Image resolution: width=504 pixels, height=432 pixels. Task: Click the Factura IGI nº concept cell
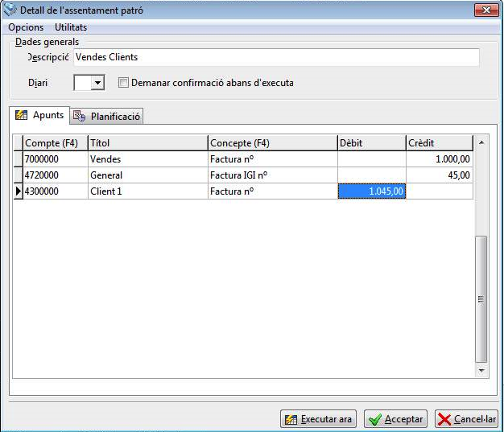tap(273, 175)
